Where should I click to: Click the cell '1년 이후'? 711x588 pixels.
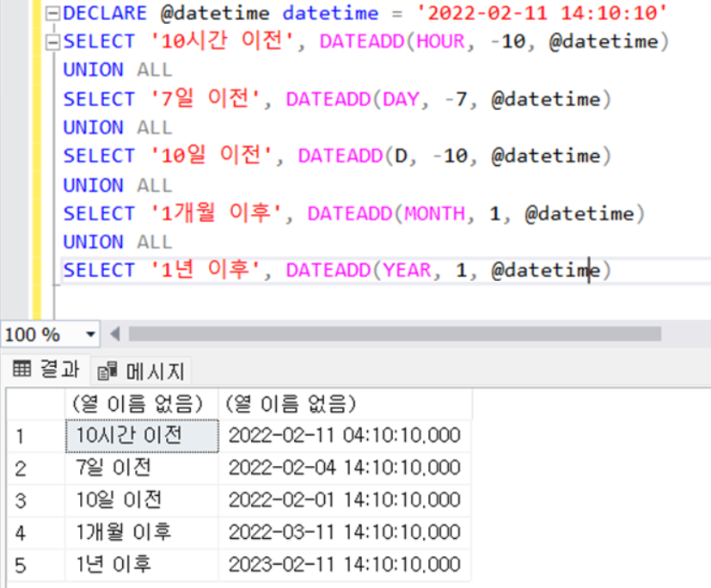[142, 565]
